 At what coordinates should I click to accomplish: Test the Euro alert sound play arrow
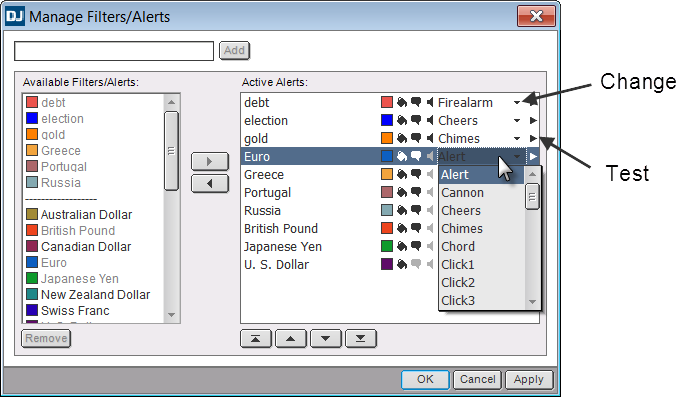point(533,156)
